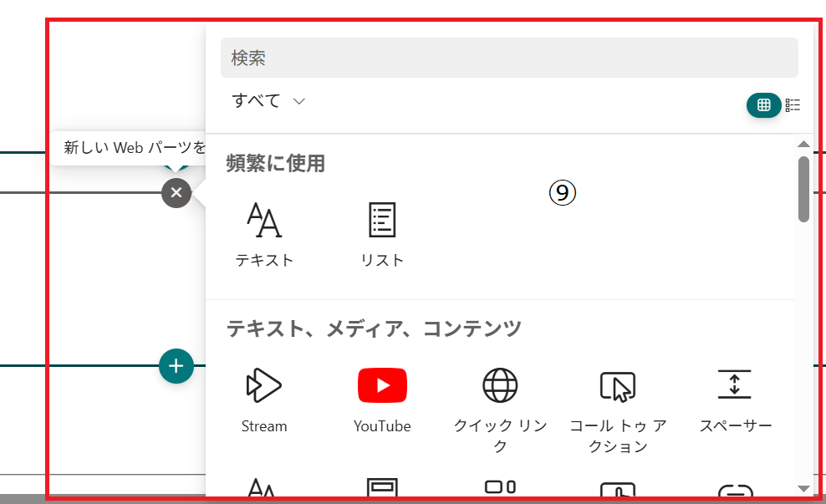
Task: Add the YouTube web part
Action: click(382, 400)
